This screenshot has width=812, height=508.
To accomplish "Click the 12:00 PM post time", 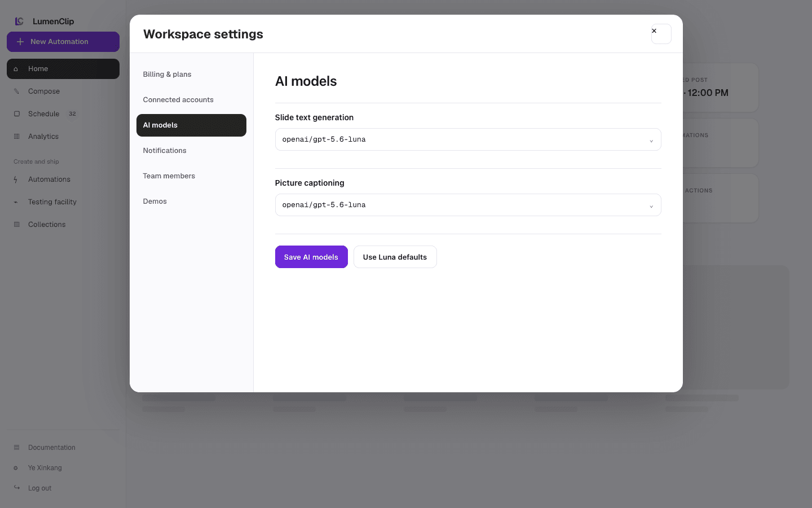I will pos(708,93).
